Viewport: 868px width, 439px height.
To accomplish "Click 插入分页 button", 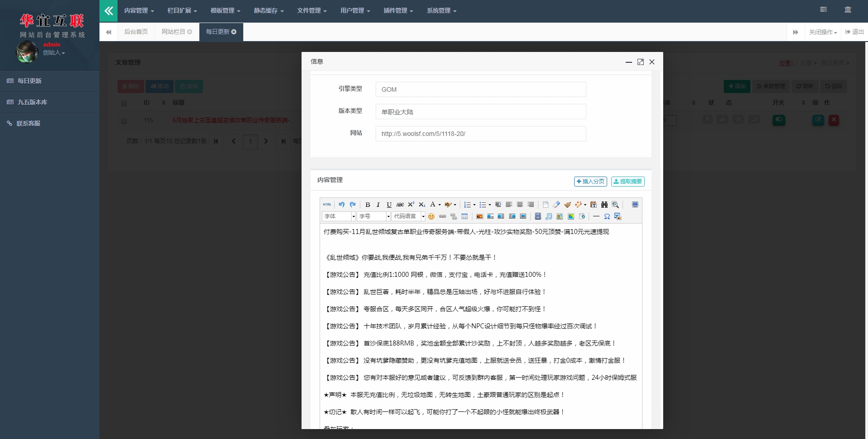I will coord(590,181).
